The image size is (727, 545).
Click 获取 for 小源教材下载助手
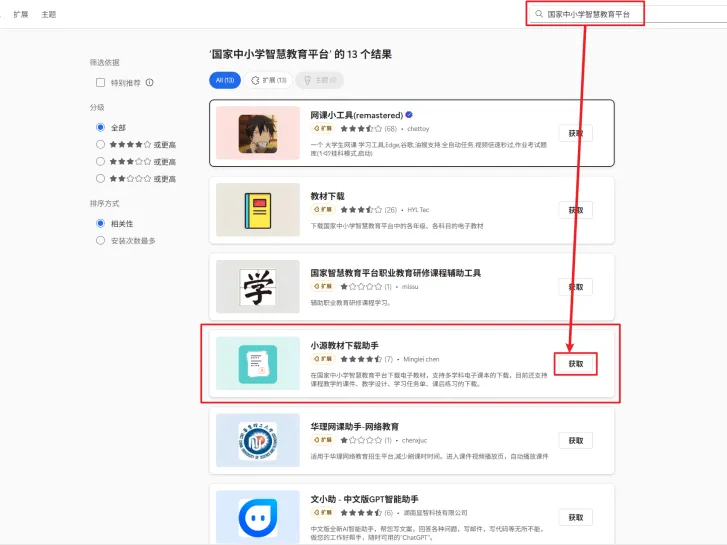575,364
